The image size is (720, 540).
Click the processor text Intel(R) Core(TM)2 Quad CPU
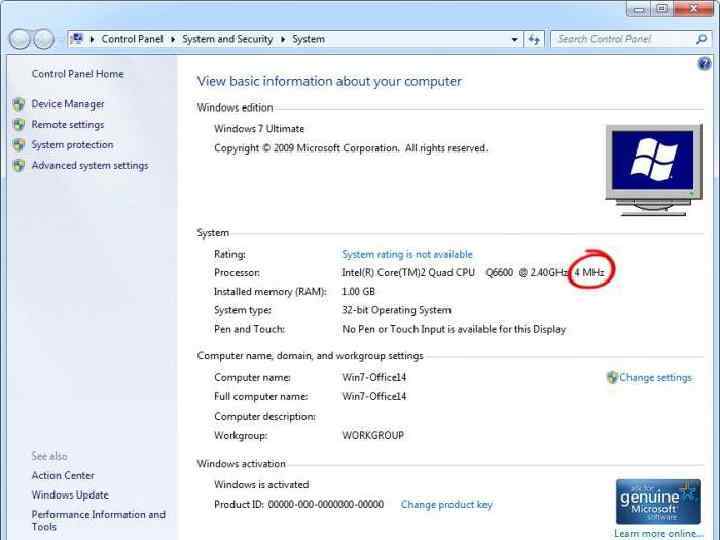pos(408,272)
